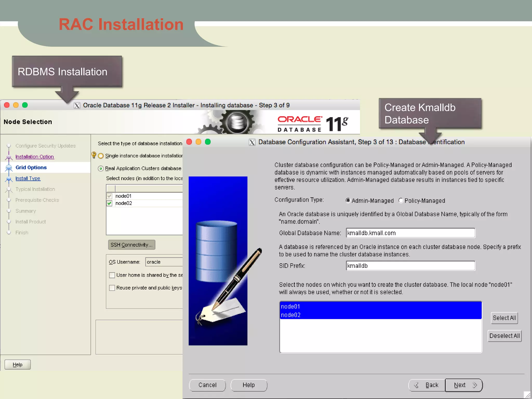The height and width of the screenshot is (399, 532).
Task: Click Install Product step in sidebar
Action: pos(30,222)
